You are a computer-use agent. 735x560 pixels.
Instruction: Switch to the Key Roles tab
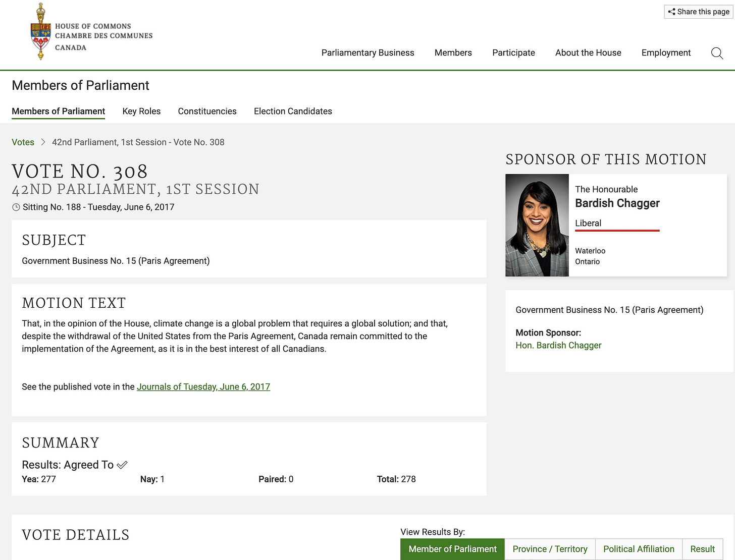pos(141,111)
